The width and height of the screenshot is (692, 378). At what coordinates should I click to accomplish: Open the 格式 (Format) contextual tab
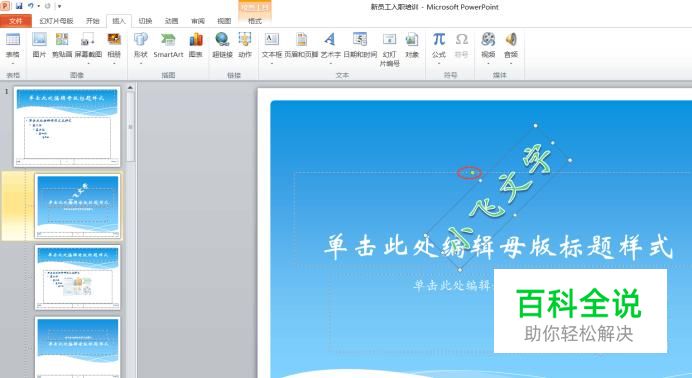click(255, 21)
